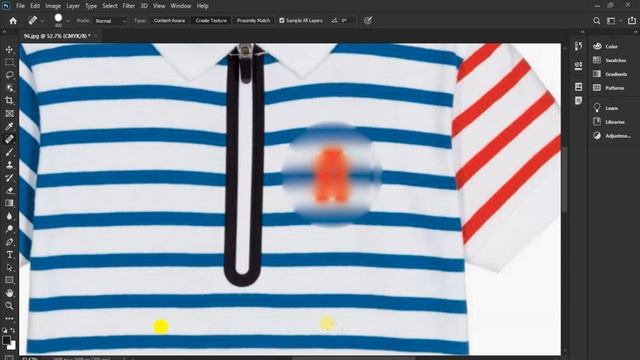Reset default foreground and background colors
This screenshot has width=640, height=360.
4,330
